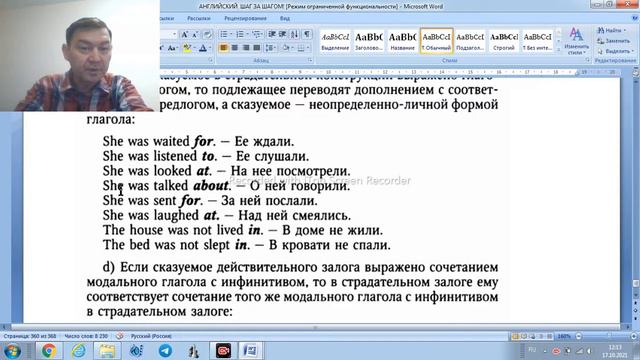Increase paragraph indent
The height and width of the screenshot is (360, 640).
[282, 34]
